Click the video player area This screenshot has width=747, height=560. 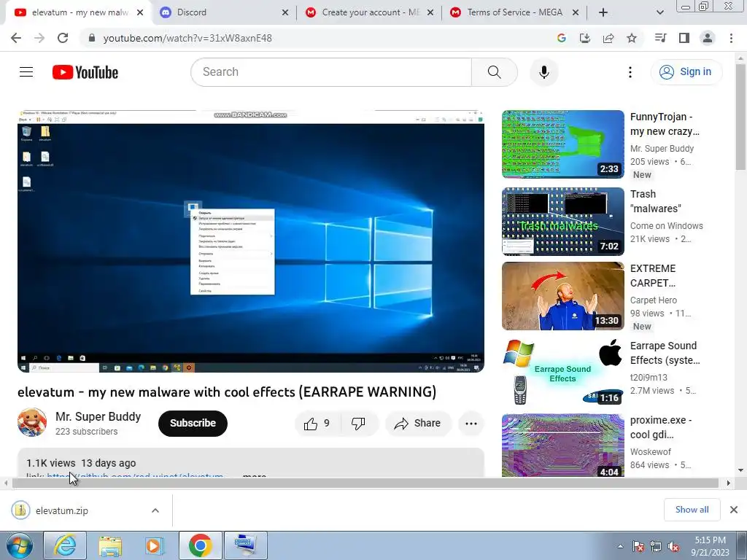pyautogui.click(x=251, y=241)
